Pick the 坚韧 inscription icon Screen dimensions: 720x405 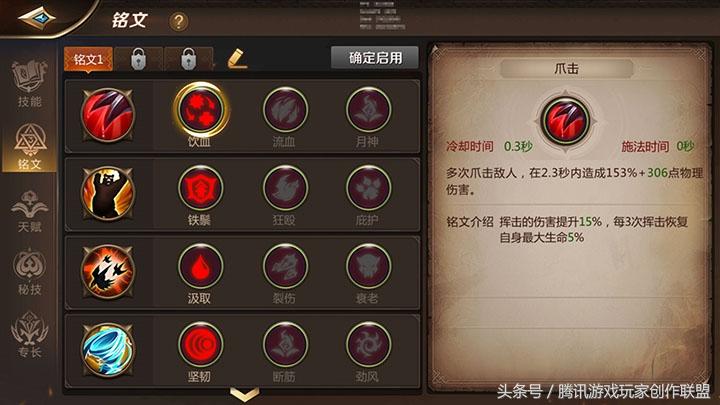coord(200,344)
